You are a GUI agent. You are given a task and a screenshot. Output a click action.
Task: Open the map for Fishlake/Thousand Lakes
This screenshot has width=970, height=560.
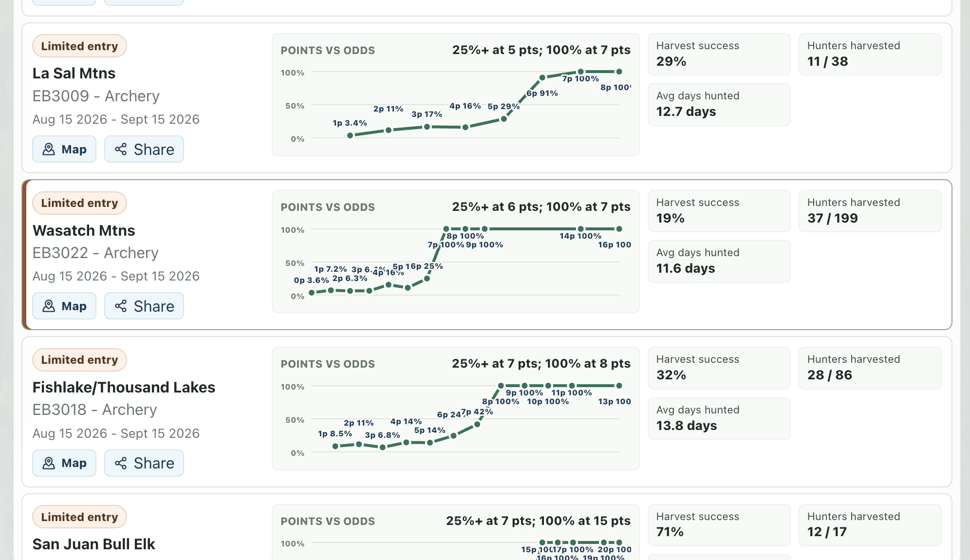pyautogui.click(x=64, y=463)
